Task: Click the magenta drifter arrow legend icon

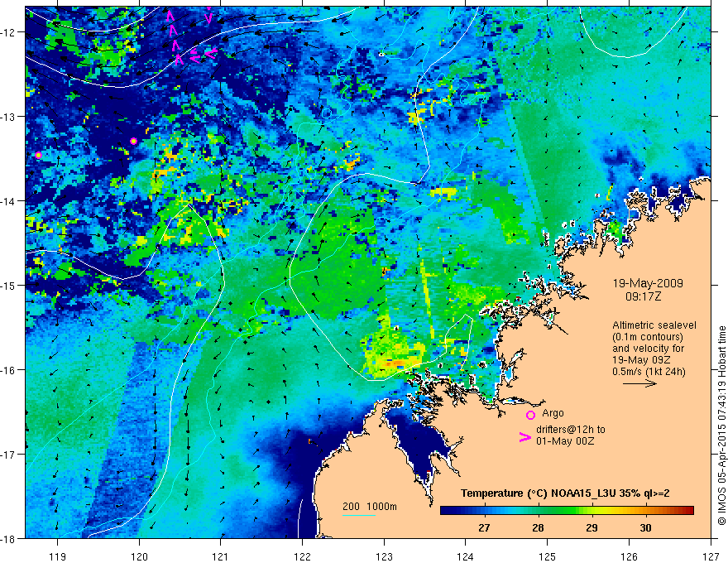Action: (x=524, y=437)
